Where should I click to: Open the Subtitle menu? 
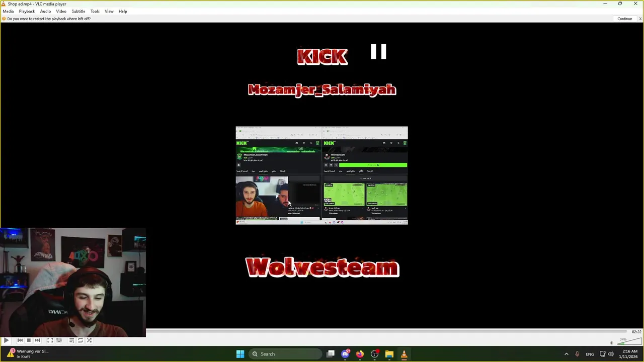click(78, 11)
